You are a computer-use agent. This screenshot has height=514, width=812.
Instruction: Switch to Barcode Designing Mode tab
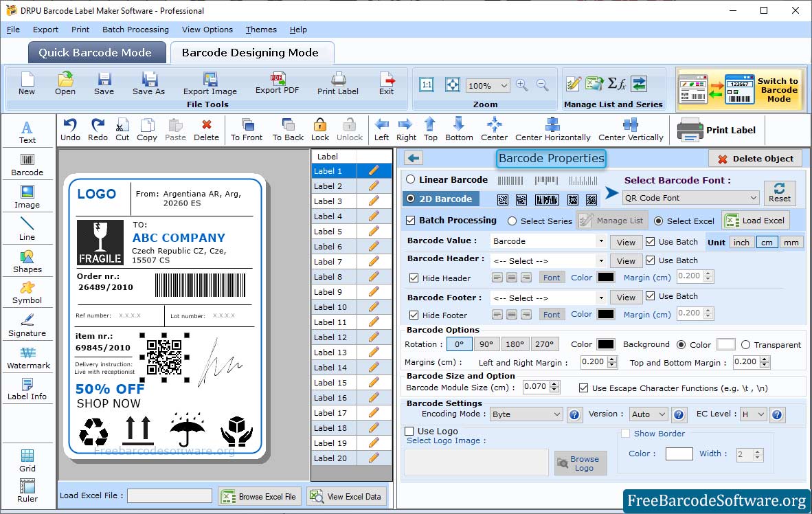[x=251, y=52]
